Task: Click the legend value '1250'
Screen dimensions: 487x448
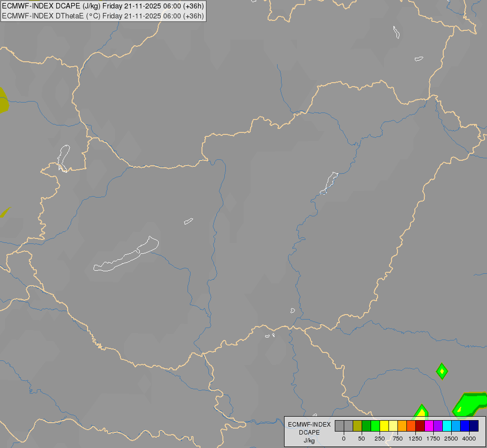Action: pos(415,439)
